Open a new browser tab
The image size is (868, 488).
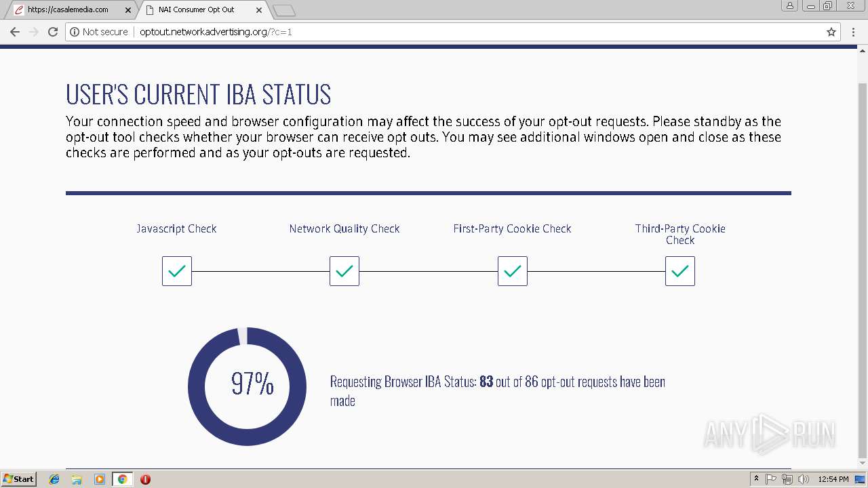(283, 10)
